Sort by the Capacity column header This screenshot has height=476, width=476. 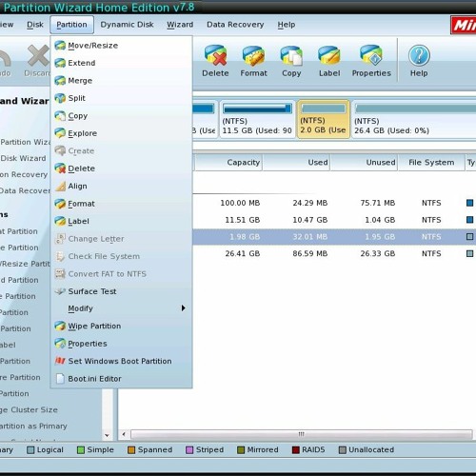[x=228, y=163]
